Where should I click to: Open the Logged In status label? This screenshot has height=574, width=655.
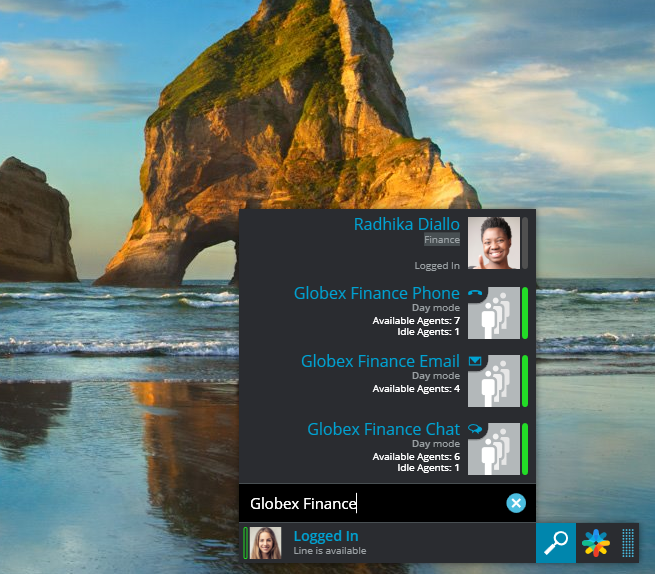coord(326,536)
